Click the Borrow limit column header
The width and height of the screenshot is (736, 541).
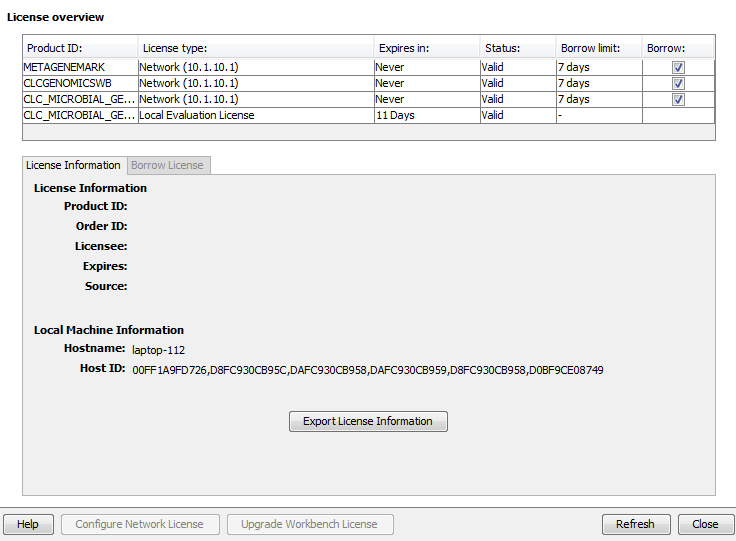click(597, 48)
